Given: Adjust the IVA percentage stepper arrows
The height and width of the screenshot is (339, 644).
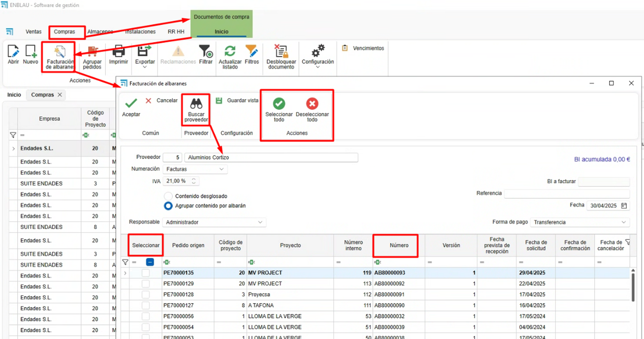Looking at the screenshot, I should click(194, 181).
